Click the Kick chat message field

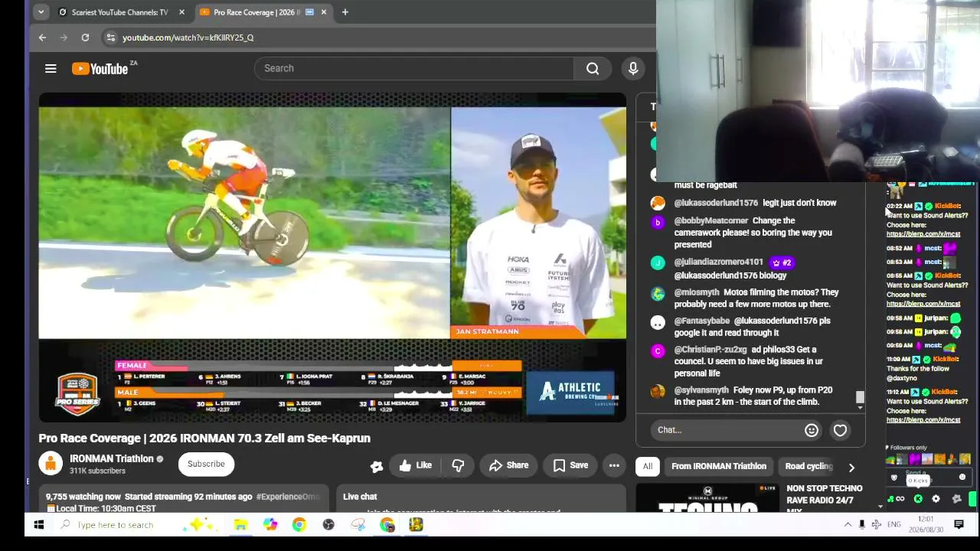[926, 478]
